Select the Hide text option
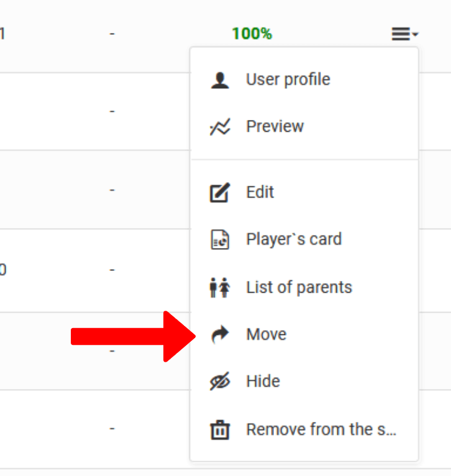 click(263, 382)
